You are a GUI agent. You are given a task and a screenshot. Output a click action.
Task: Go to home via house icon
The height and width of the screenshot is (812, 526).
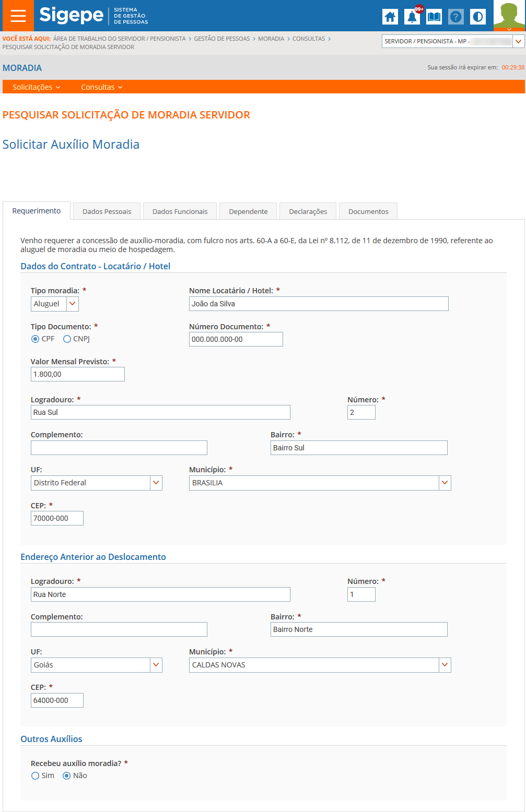pyautogui.click(x=390, y=17)
